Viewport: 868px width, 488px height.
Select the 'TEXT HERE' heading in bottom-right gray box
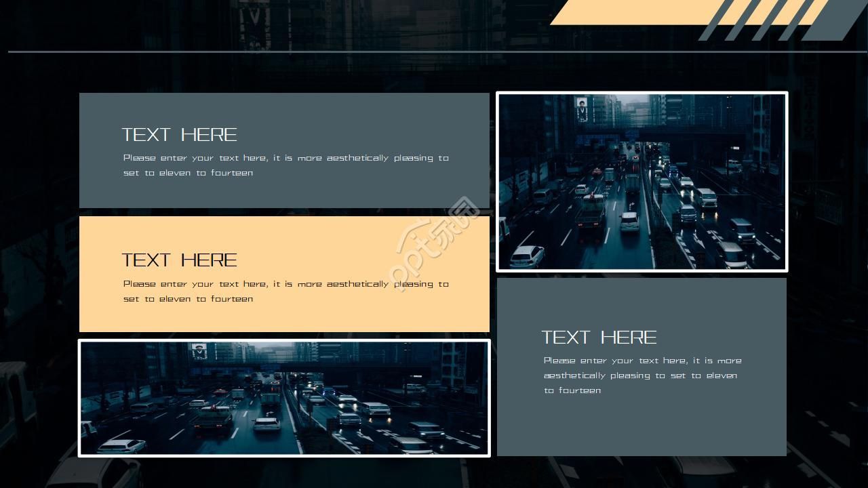599,338
